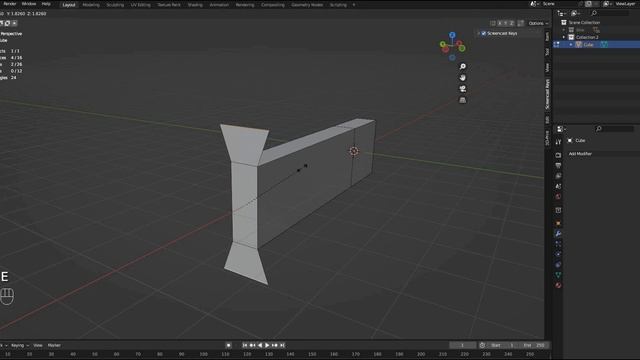
Task: Open the Window menu
Action: tap(29, 4)
